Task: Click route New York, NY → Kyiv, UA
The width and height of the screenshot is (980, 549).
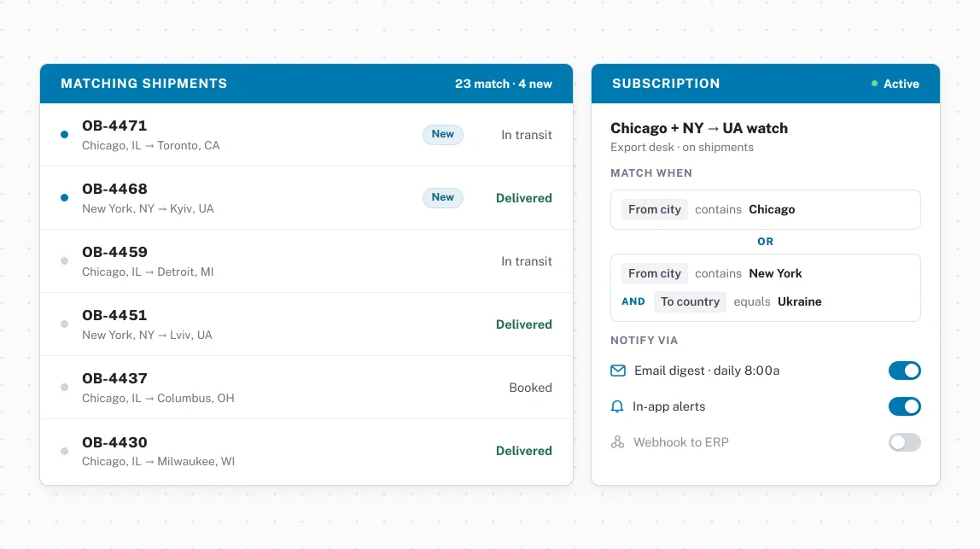Action: (x=148, y=209)
